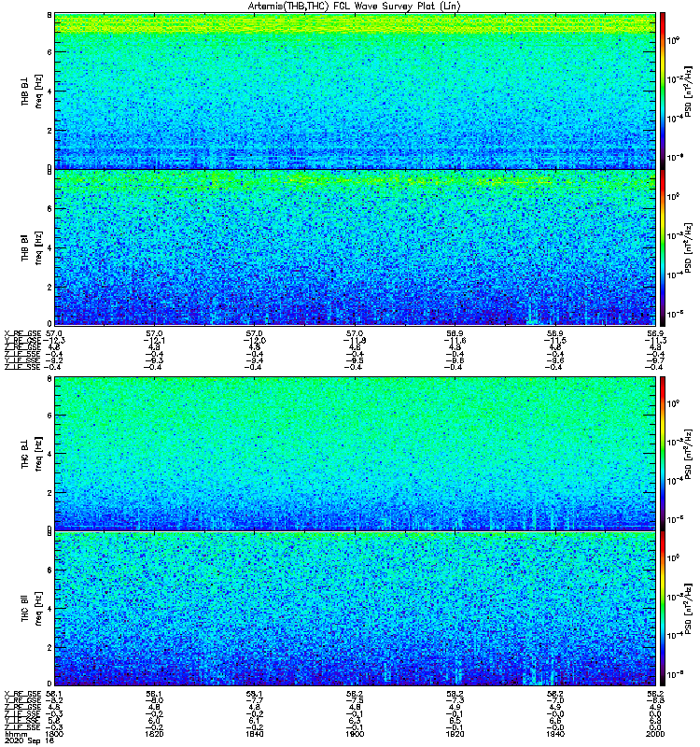Click the THB Y_LE_SSE value -9.5
Image resolution: width=700 pixels, height=747 pixels.
pyautogui.click(x=355, y=360)
